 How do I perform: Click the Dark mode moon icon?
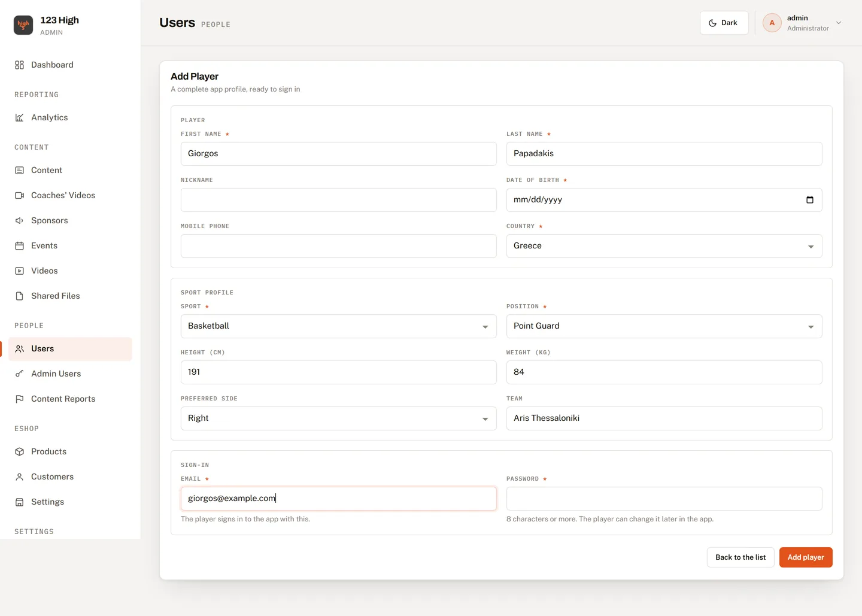coord(712,23)
